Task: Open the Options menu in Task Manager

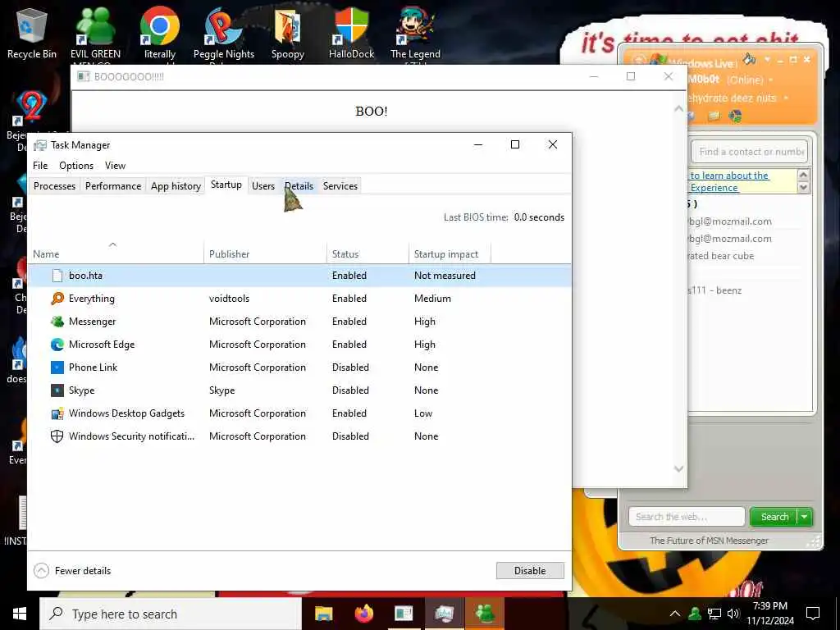Action: 76,166
